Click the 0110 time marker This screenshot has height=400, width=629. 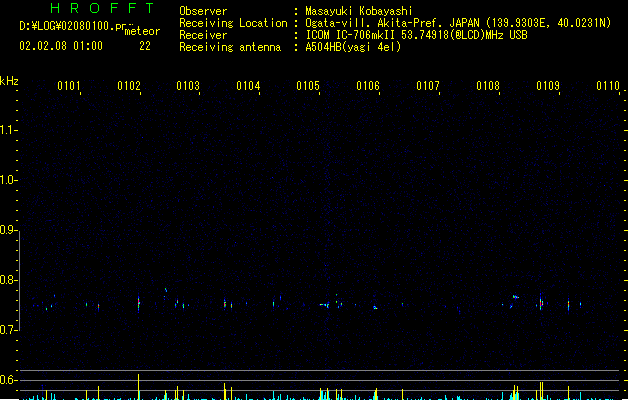608,85
